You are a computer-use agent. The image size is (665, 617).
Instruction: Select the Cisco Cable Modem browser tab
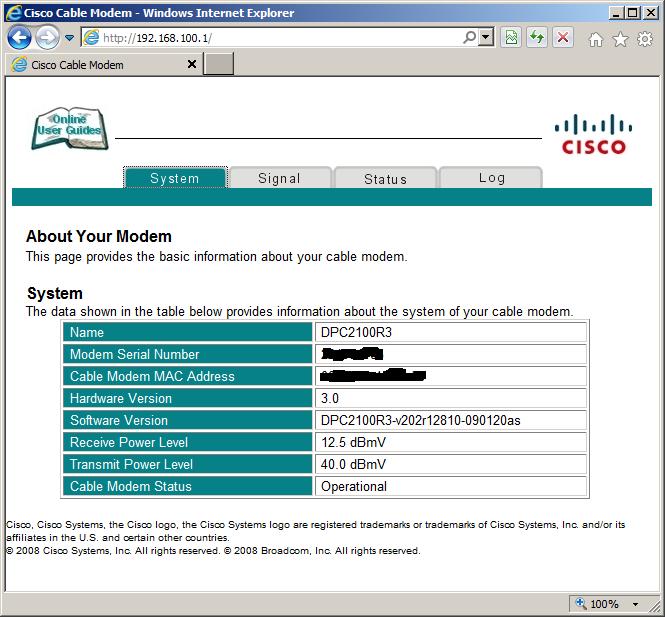point(104,64)
